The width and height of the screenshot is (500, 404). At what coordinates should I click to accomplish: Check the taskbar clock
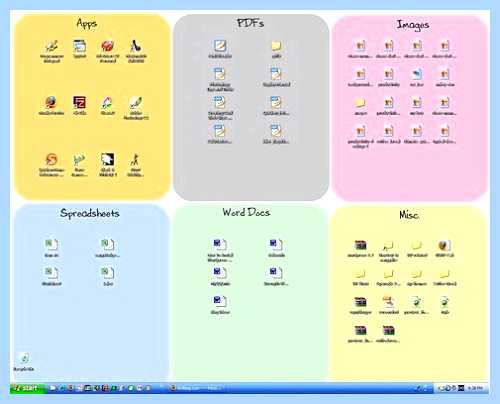click(x=475, y=388)
